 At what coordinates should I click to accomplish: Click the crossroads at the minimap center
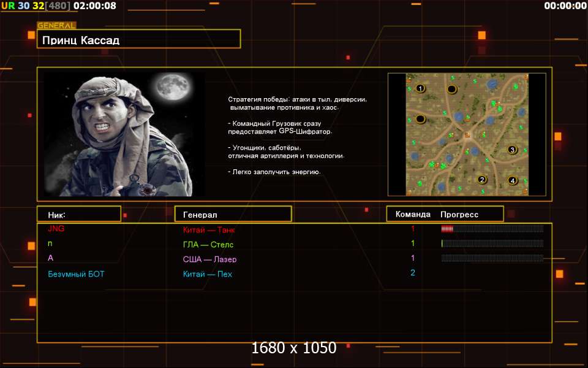(466, 133)
